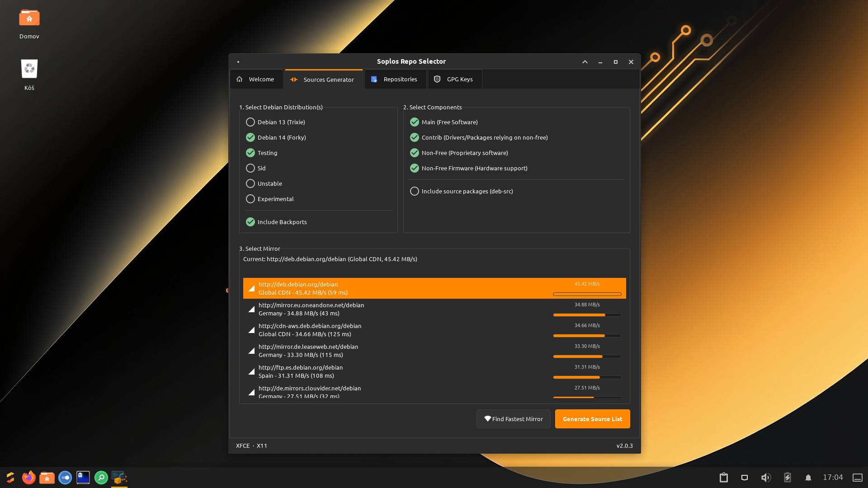This screenshot has width=868, height=488.
Task: Click the 'XFCE · X11' status bar text
Action: point(251,446)
